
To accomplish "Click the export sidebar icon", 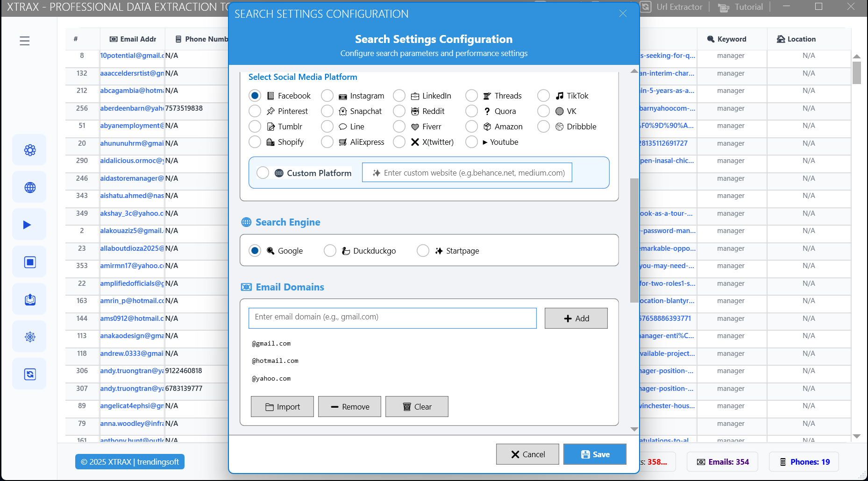I will pyautogui.click(x=30, y=299).
